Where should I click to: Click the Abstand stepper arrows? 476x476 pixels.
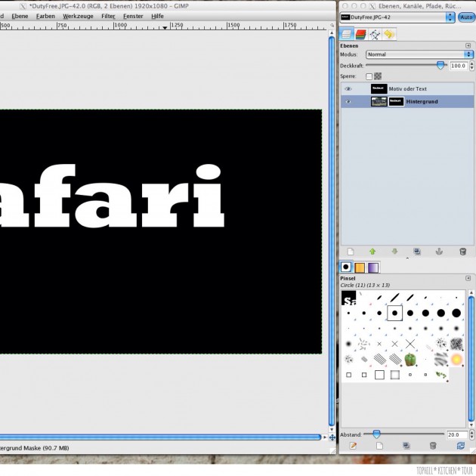[471, 434]
